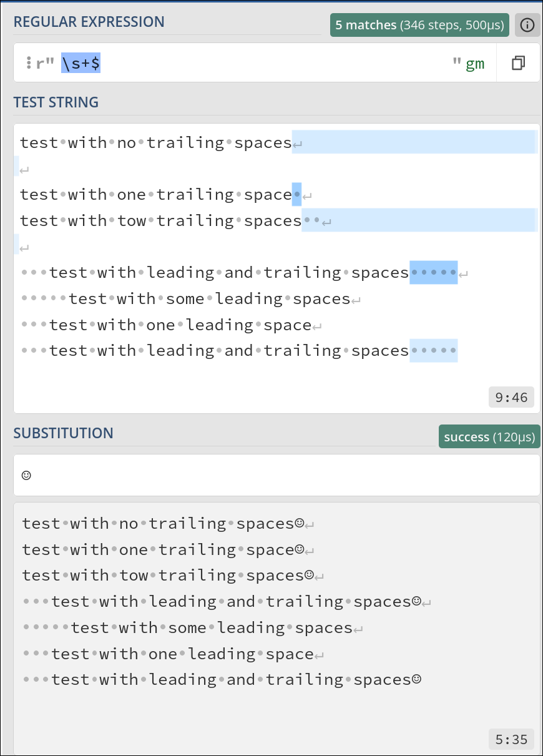Open delimiter options via vertical dots icon
This screenshot has height=756, width=543.
point(29,63)
